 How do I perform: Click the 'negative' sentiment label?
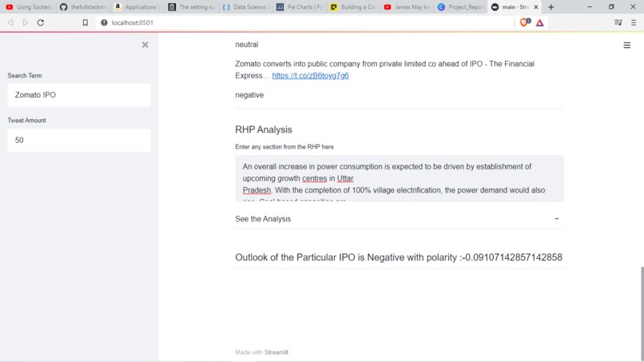[249, 95]
